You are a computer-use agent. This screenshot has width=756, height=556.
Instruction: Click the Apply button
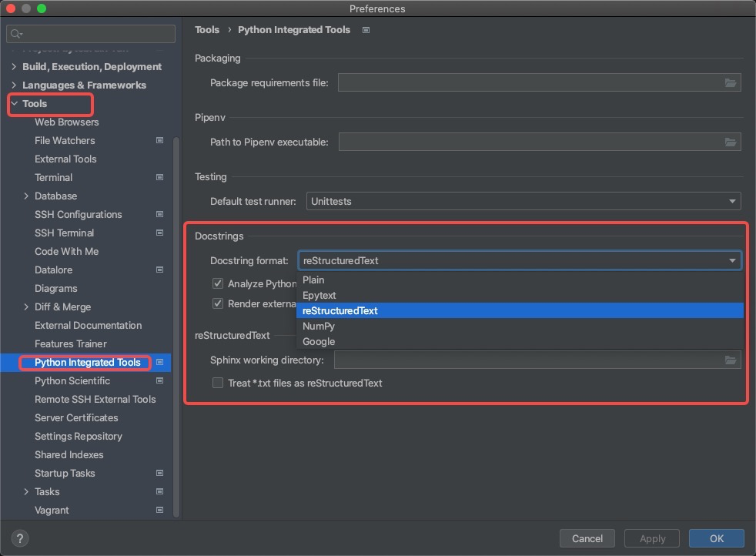[652, 538]
